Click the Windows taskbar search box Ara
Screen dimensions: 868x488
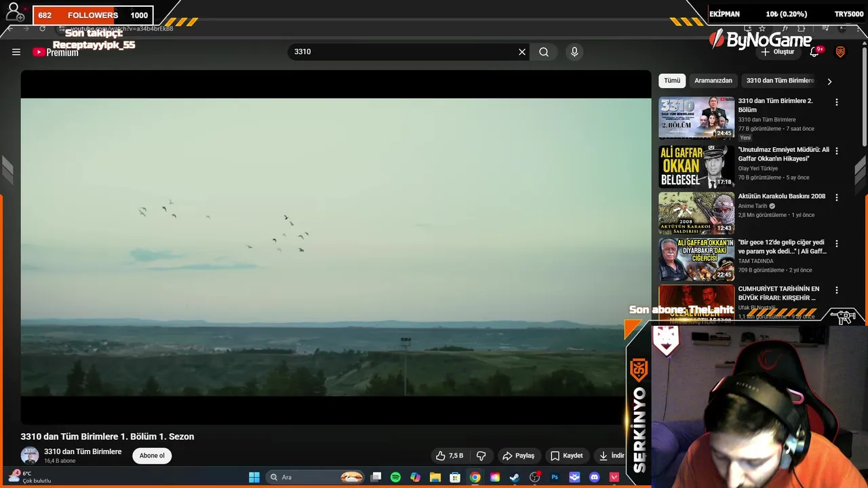(315, 477)
